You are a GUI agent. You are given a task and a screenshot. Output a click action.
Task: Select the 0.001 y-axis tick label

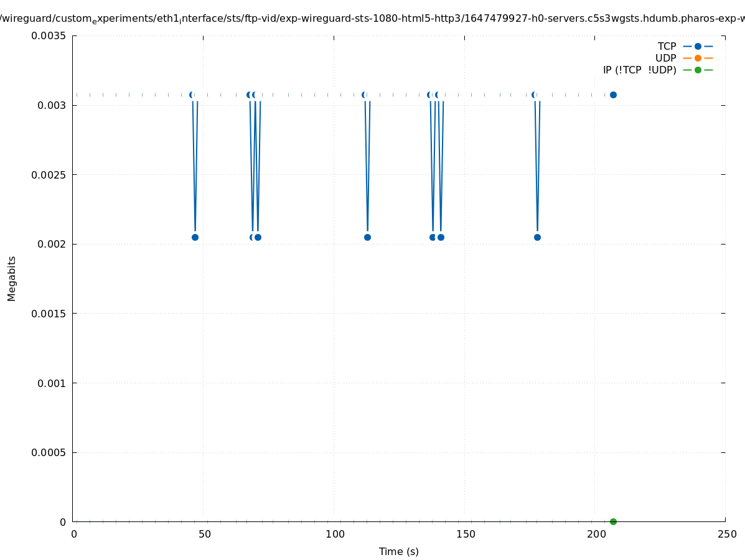53,383
